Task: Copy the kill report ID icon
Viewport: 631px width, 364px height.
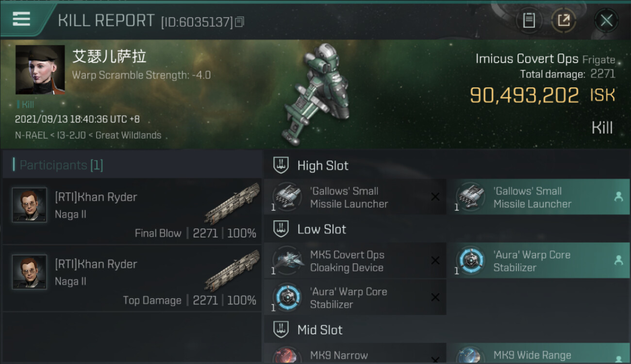Action: point(239,21)
